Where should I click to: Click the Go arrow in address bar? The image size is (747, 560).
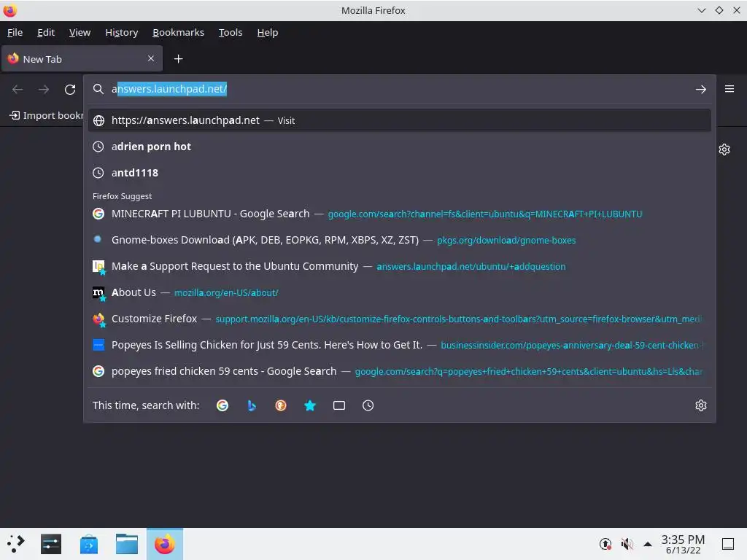click(700, 89)
